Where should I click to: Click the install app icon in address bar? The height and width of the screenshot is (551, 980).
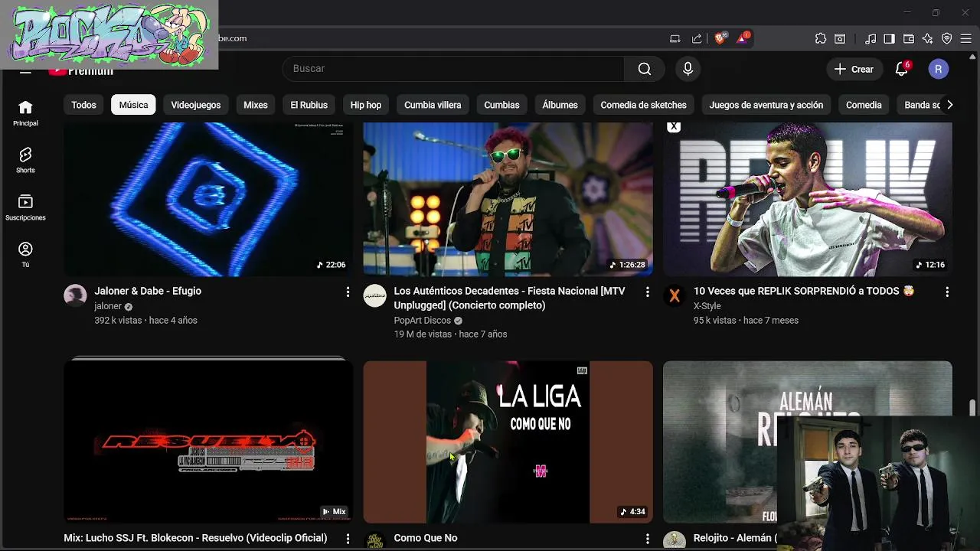point(675,38)
